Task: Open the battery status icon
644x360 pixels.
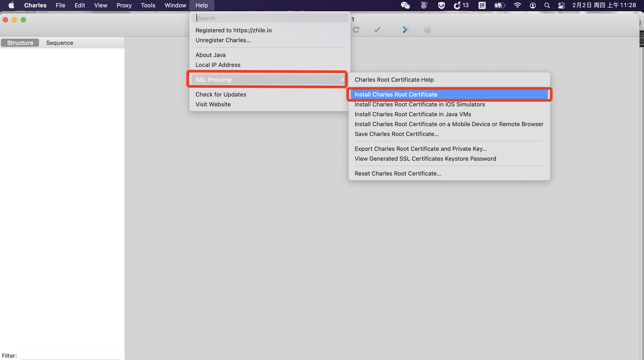Action: (500, 5)
